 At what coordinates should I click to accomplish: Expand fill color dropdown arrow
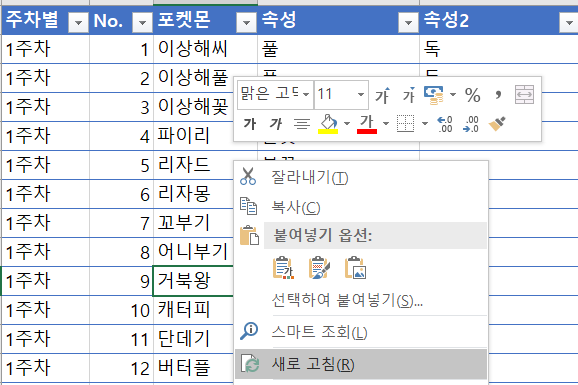pyautogui.click(x=347, y=124)
